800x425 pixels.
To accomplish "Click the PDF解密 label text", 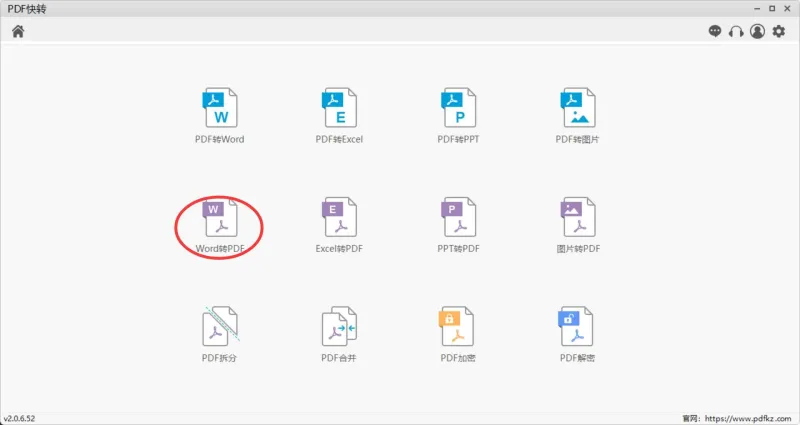I will point(578,358).
